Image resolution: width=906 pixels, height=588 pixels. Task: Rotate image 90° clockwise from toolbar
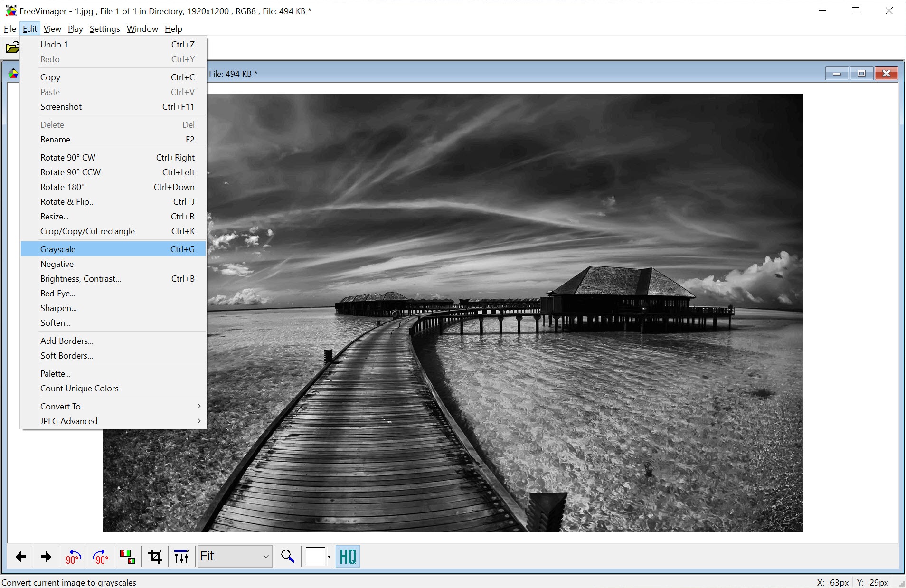point(101,557)
